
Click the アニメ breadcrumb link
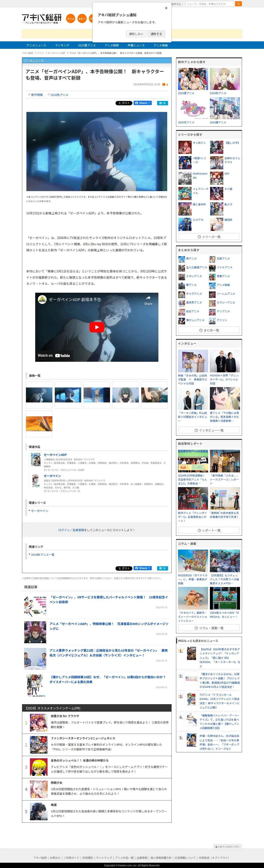click(40, 53)
